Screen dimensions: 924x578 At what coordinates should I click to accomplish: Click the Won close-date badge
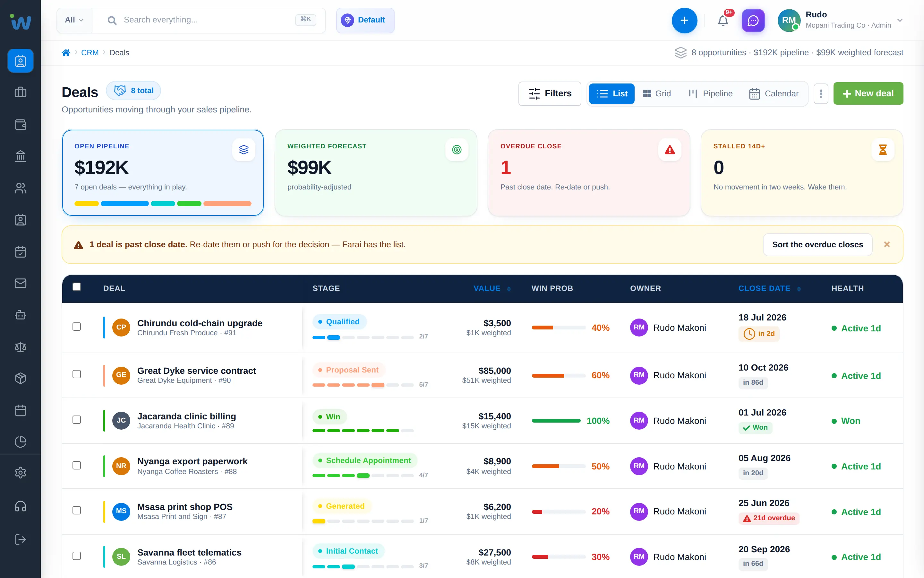755,427
